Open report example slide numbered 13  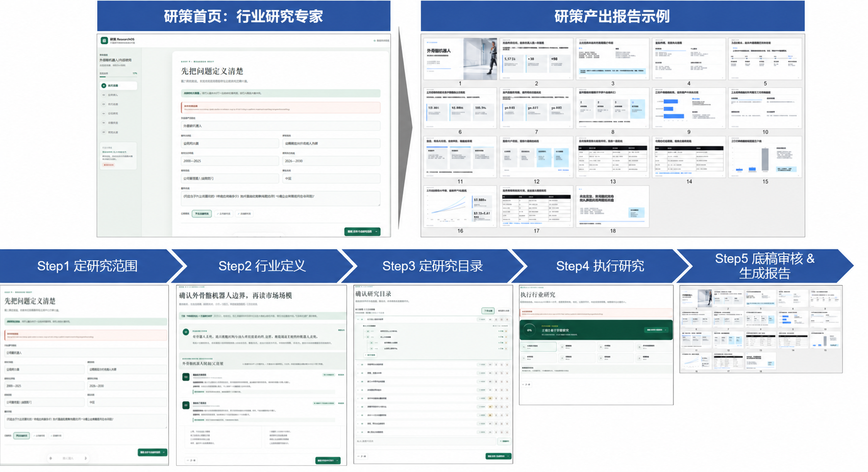pyautogui.click(x=612, y=157)
